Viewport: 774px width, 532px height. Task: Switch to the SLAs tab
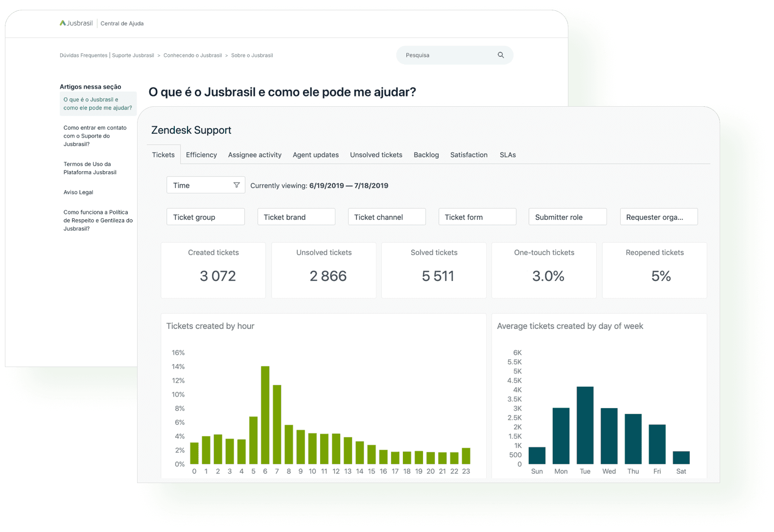click(x=508, y=155)
